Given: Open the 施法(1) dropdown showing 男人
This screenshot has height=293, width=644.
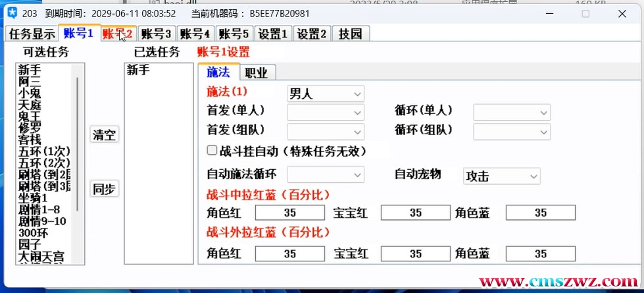Looking at the screenshot, I should pos(326,93).
